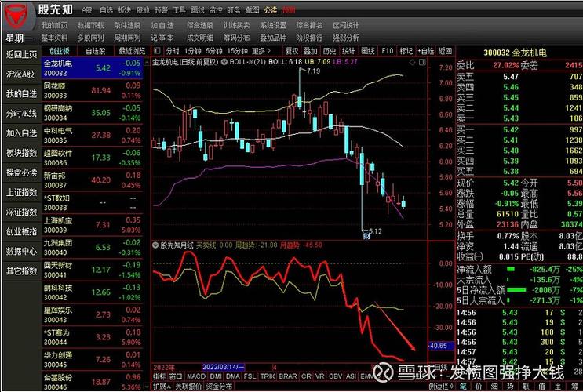Viewport: 583px width, 392px height.
Task: Open the 必读 top menu
Action: pyautogui.click(x=271, y=10)
